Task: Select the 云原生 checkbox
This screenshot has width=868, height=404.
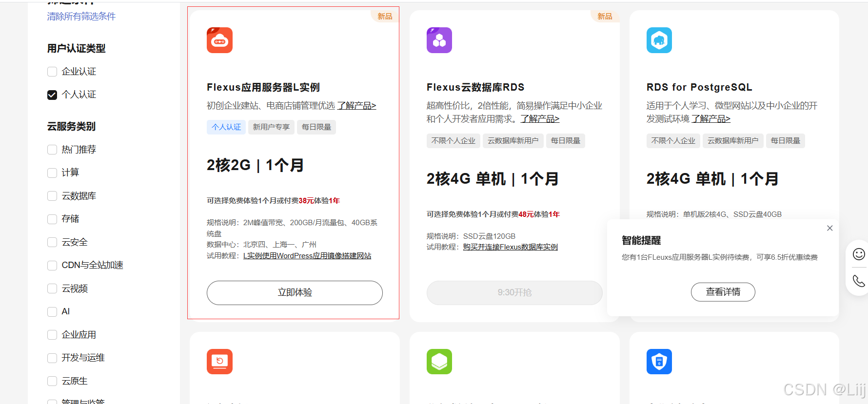Action: coord(52,381)
